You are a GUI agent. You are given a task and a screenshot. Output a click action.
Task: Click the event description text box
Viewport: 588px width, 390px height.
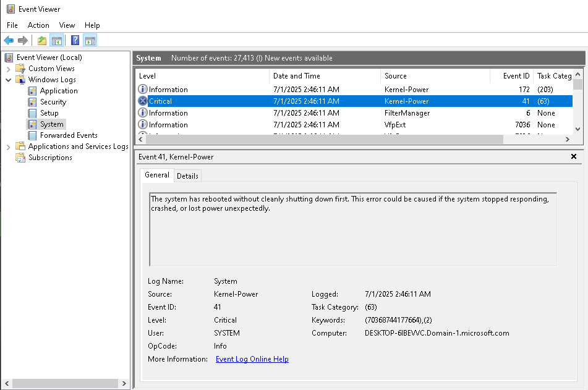(353, 229)
